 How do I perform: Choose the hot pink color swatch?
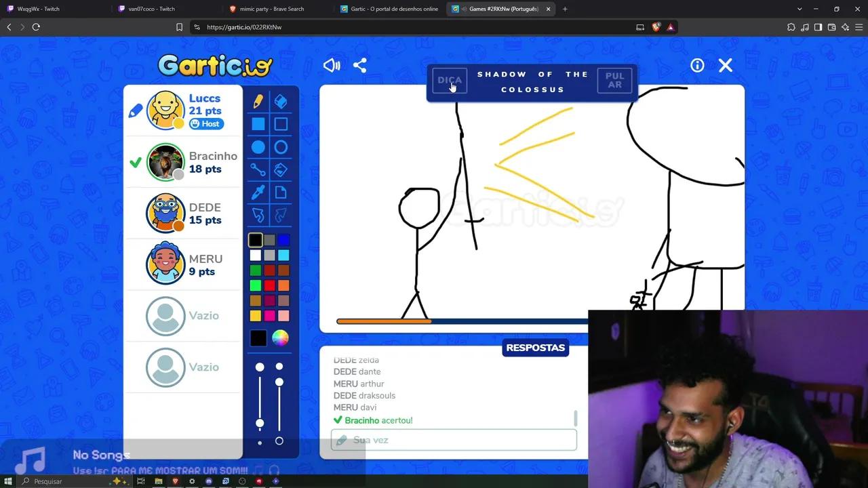[x=269, y=316]
